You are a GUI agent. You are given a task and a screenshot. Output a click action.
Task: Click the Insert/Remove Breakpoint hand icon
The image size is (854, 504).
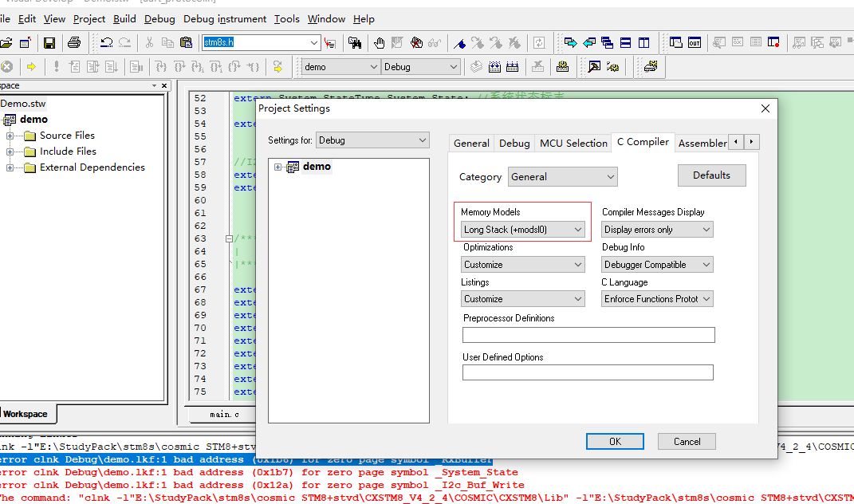click(380, 43)
